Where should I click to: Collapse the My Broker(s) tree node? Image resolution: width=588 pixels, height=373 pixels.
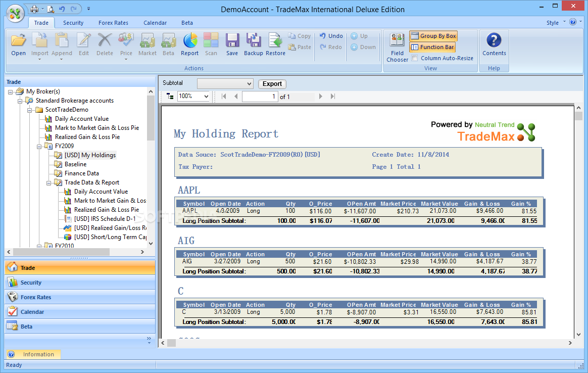(11, 91)
